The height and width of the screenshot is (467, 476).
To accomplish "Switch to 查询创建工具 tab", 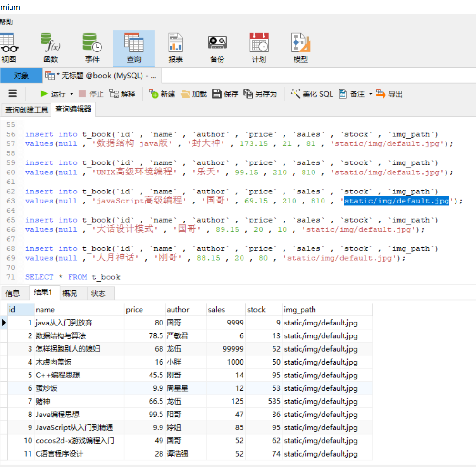I will (27, 110).
